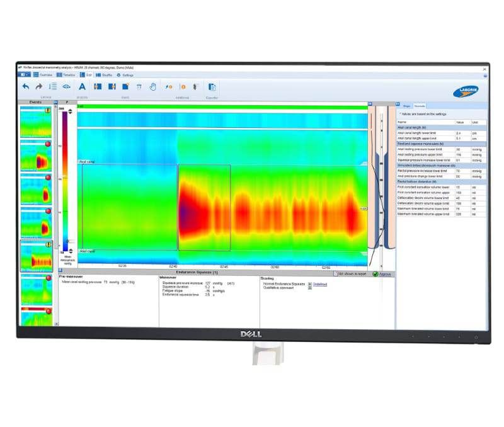Click the Undo arrow in the toolbar

[26, 87]
